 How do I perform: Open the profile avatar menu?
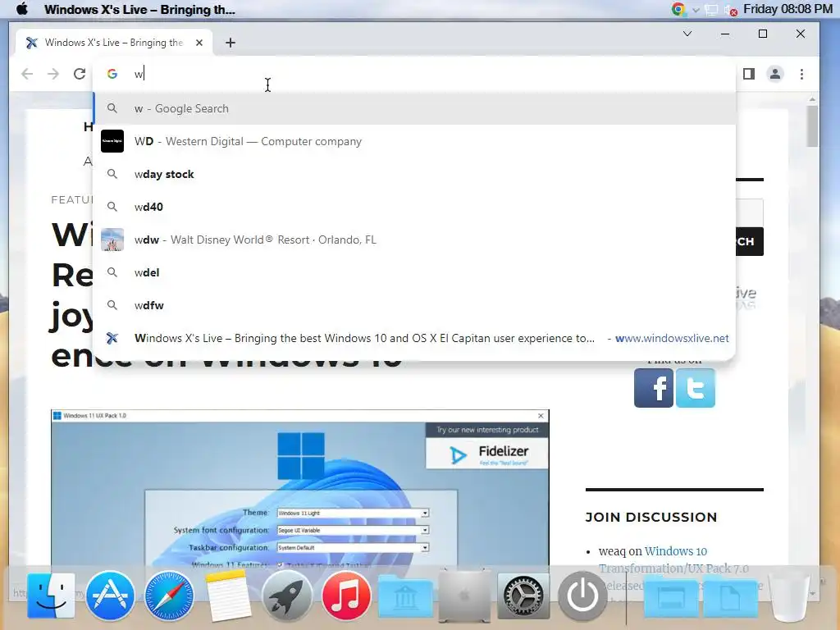tap(775, 74)
